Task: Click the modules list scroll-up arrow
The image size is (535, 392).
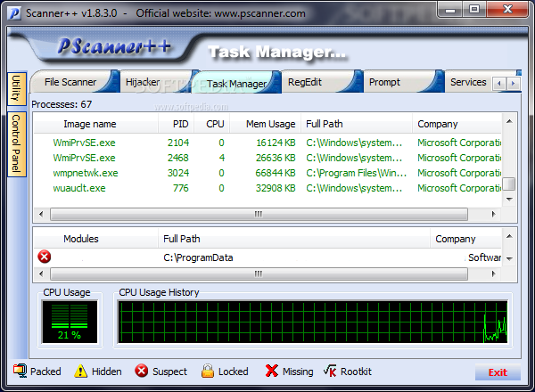Action: [509, 236]
